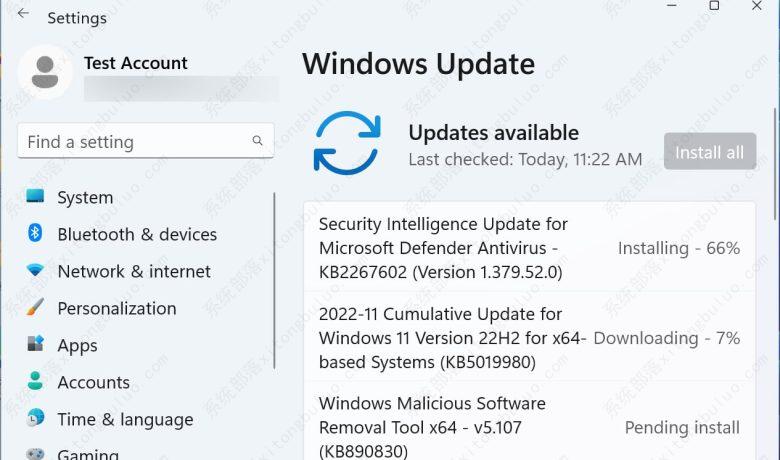Click the Bluetooth icon in sidebar
780x460 pixels.
(x=36, y=234)
